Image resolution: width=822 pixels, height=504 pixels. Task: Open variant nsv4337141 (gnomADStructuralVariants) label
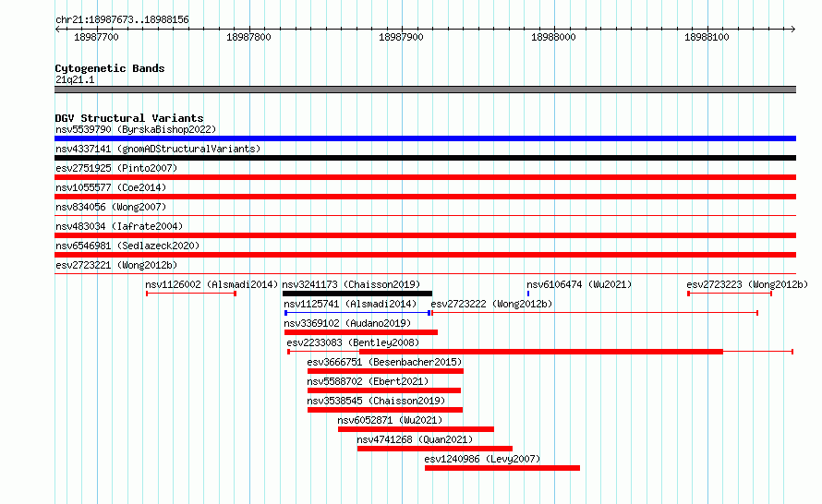(x=158, y=149)
